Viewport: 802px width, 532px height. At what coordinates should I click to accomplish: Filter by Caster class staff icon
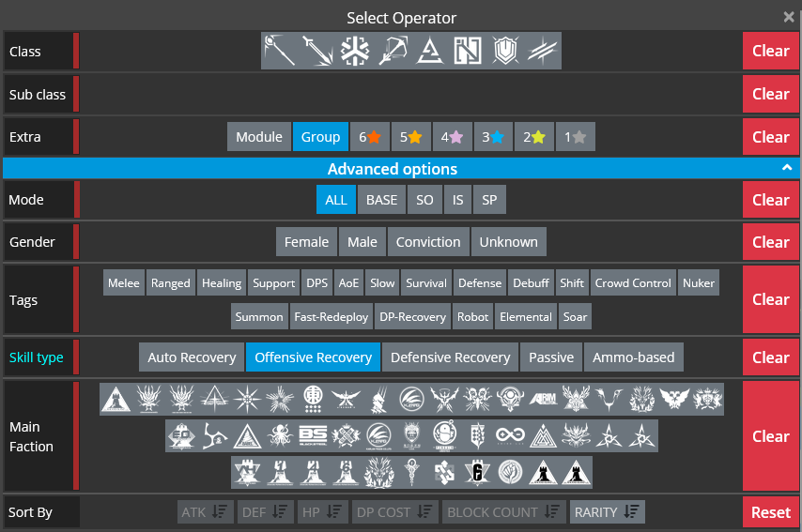[280, 51]
